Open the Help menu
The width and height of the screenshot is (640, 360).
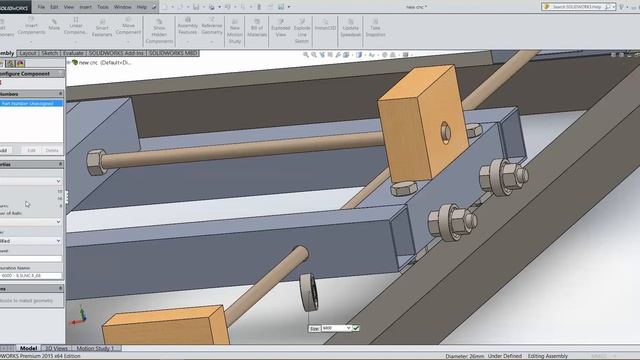[141, 7]
